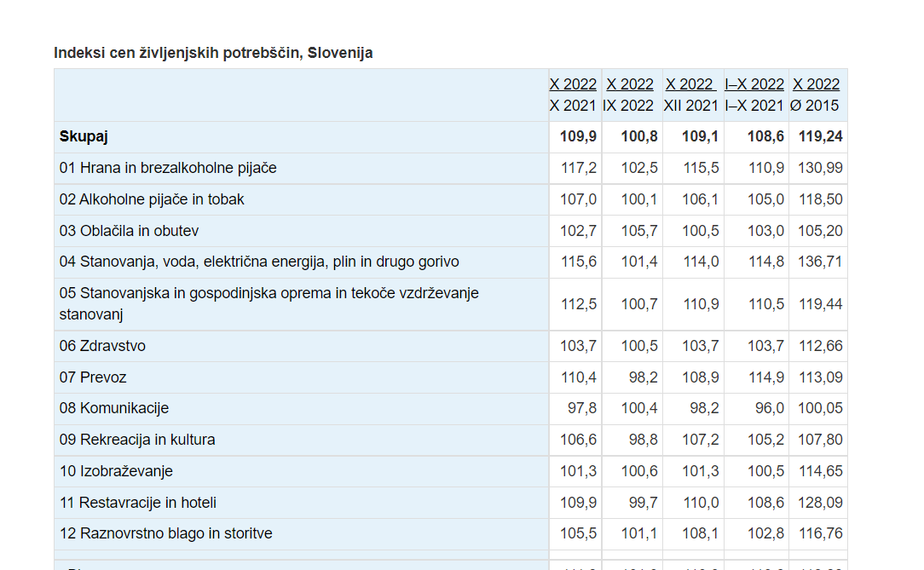Click value 114,0 in Stanovanja row
Viewport: 924px width, 570px height.
(x=701, y=262)
